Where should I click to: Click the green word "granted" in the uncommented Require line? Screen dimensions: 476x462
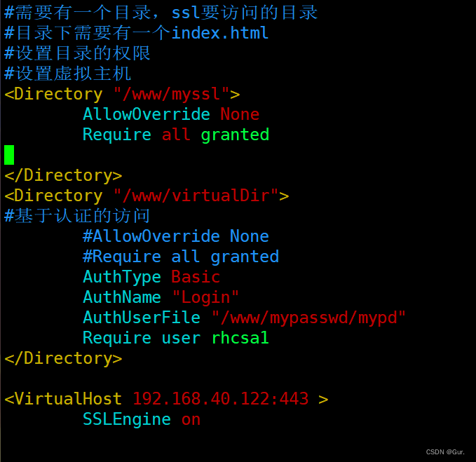click(x=235, y=135)
